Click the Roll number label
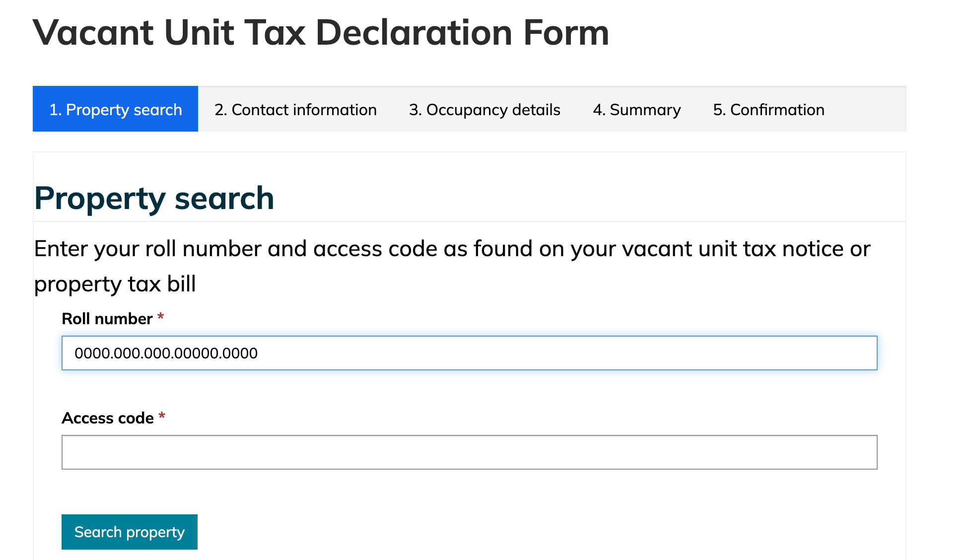Image resolution: width=974 pixels, height=560 pixels. point(107,319)
